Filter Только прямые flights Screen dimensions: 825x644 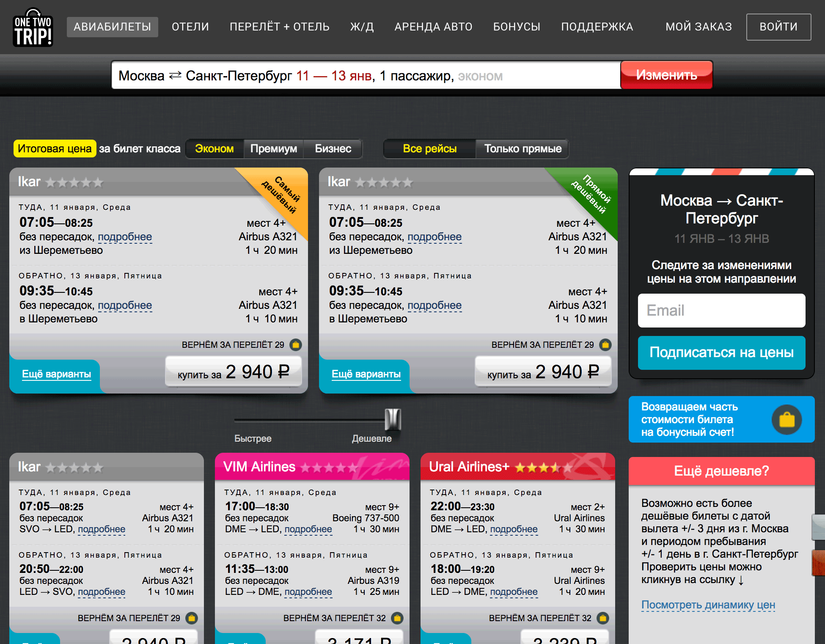[523, 149]
